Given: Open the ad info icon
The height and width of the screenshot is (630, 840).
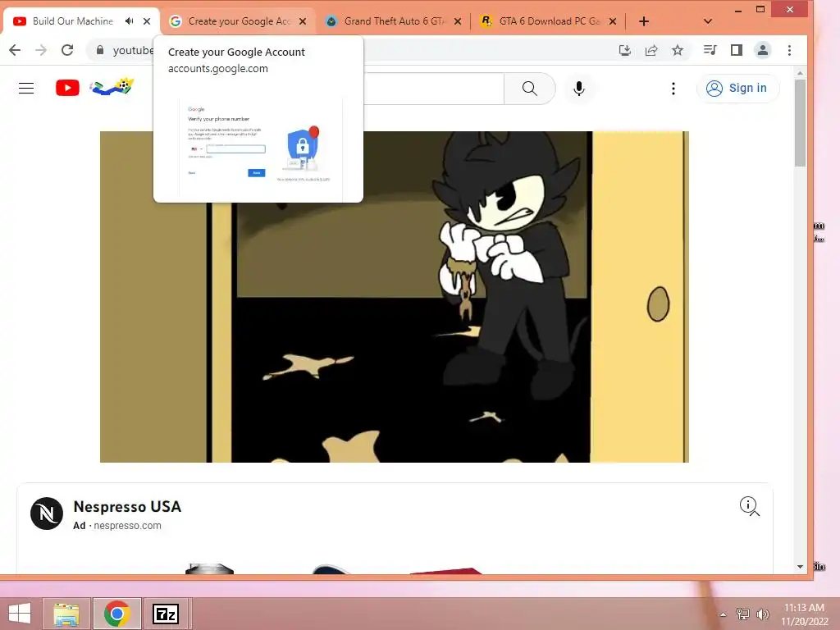Looking at the screenshot, I should click(x=749, y=505).
